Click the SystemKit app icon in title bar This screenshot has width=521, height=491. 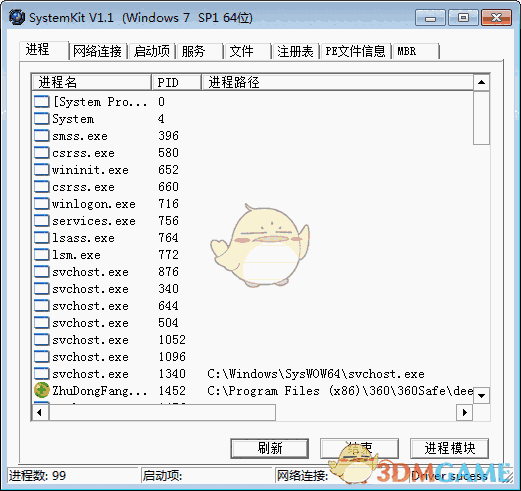point(16,17)
